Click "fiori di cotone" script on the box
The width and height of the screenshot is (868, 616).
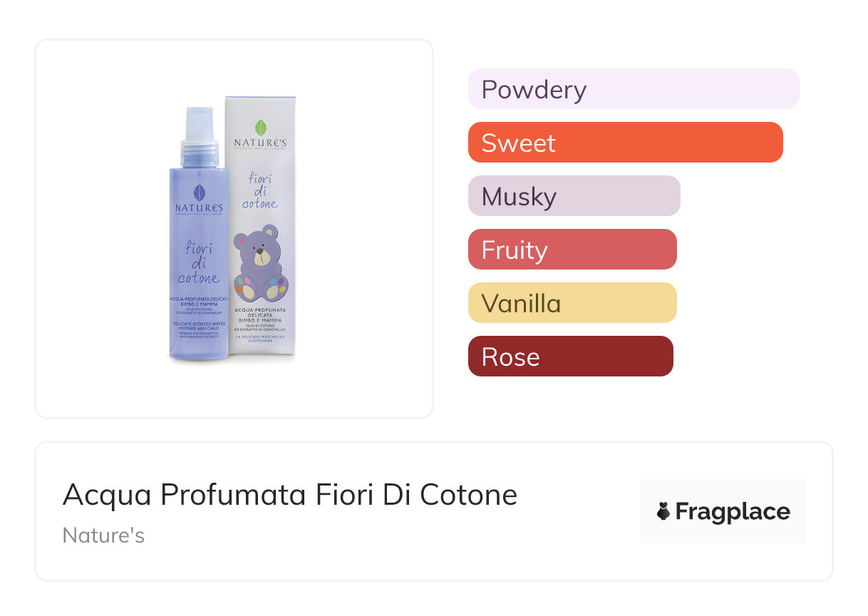(260, 190)
